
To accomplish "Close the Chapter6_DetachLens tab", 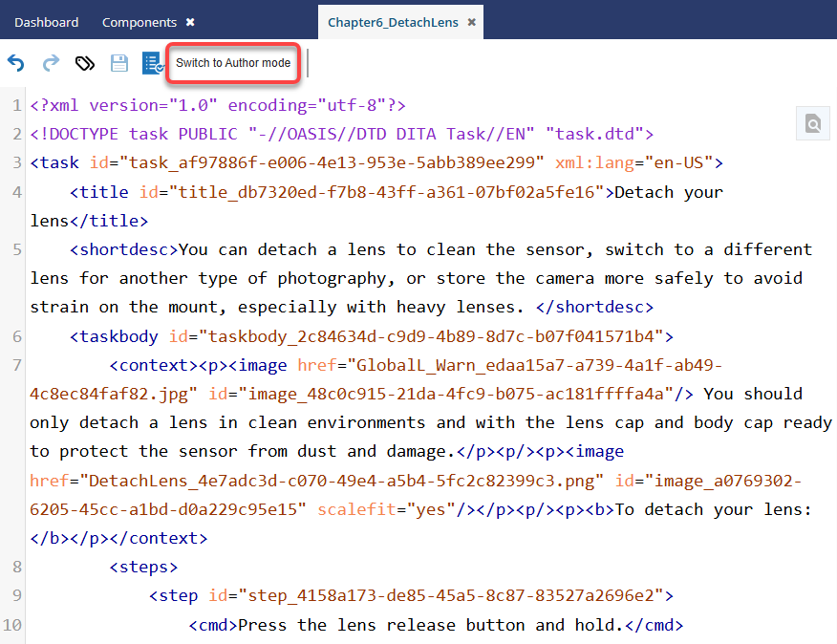I will click(x=471, y=22).
